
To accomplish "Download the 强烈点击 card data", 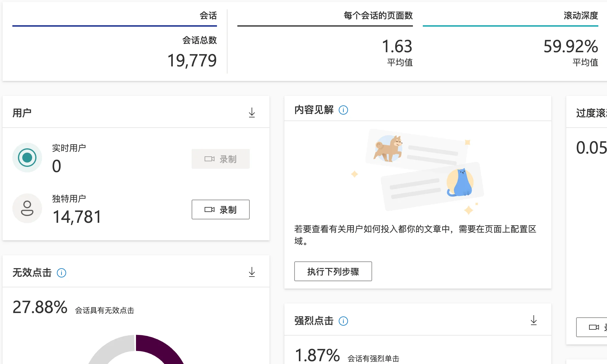I will pyautogui.click(x=533, y=320).
